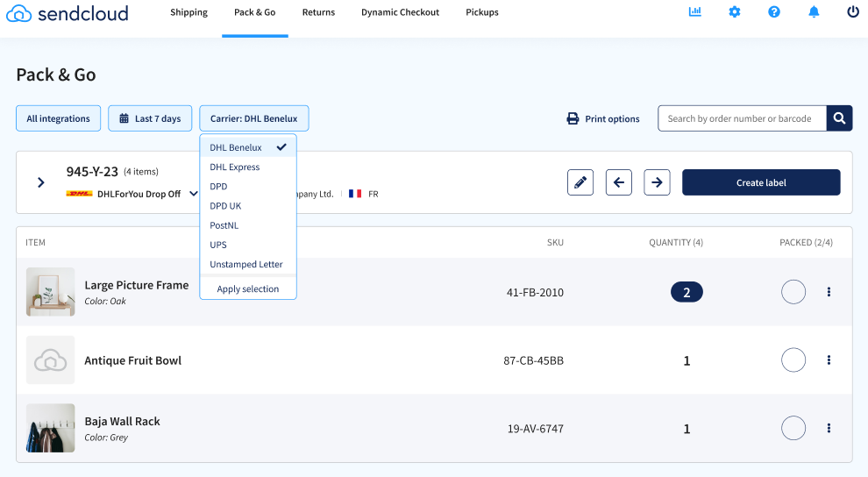The height and width of the screenshot is (477, 868).
Task: Switch to the Dynamic Checkout tab
Action: 400,12
